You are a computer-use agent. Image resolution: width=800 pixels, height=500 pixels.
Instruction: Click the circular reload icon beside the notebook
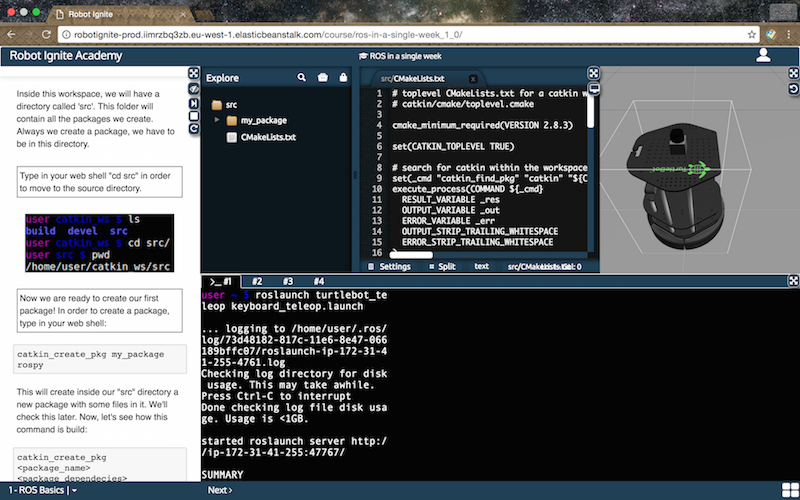pyautogui.click(x=193, y=129)
